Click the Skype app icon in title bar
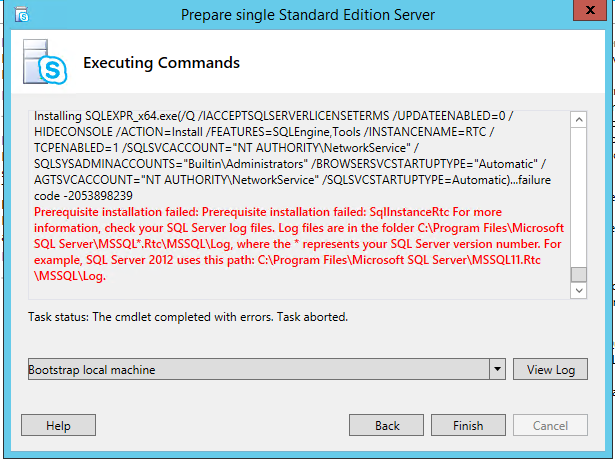Screen dimensions: 615x459 22,15
